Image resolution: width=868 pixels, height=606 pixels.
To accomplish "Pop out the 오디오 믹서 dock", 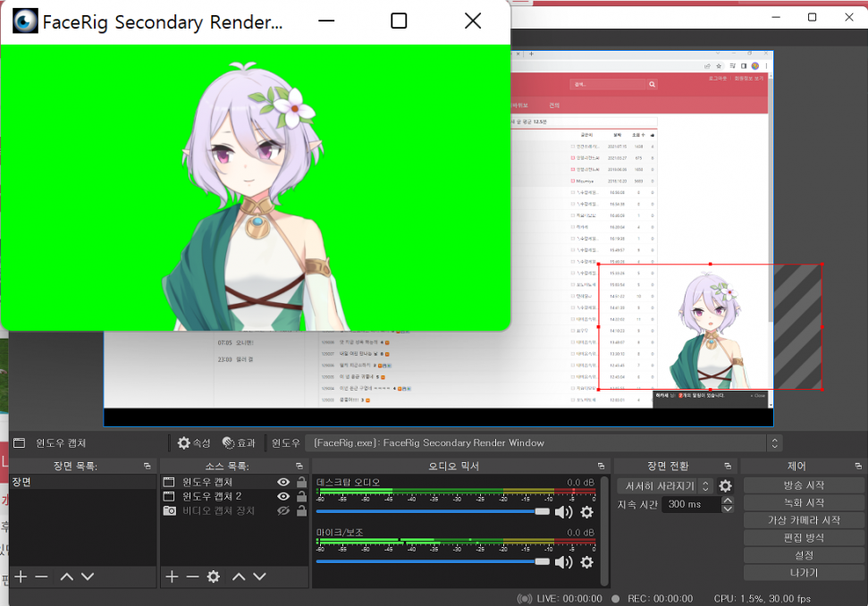I will (x=602, y=466).
